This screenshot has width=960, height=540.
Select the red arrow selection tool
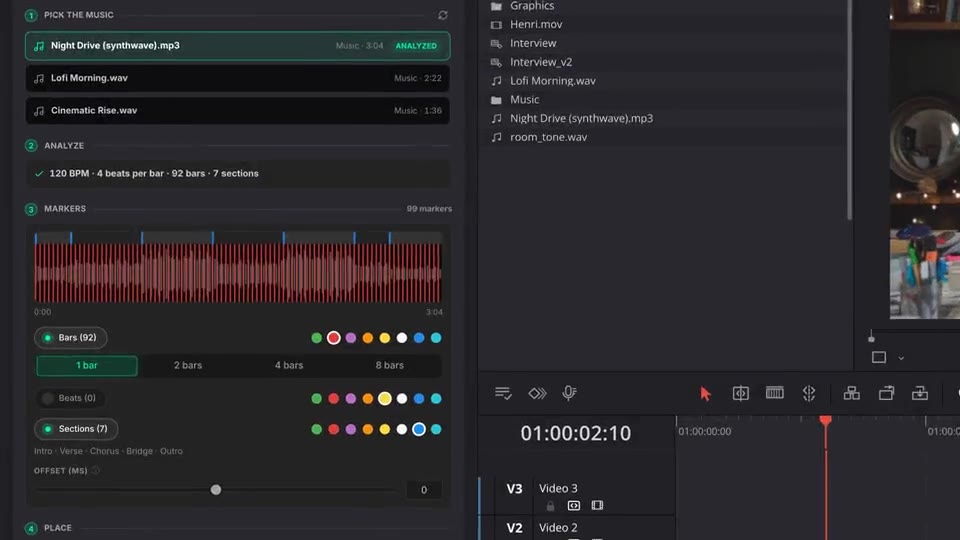click(705, 393)
